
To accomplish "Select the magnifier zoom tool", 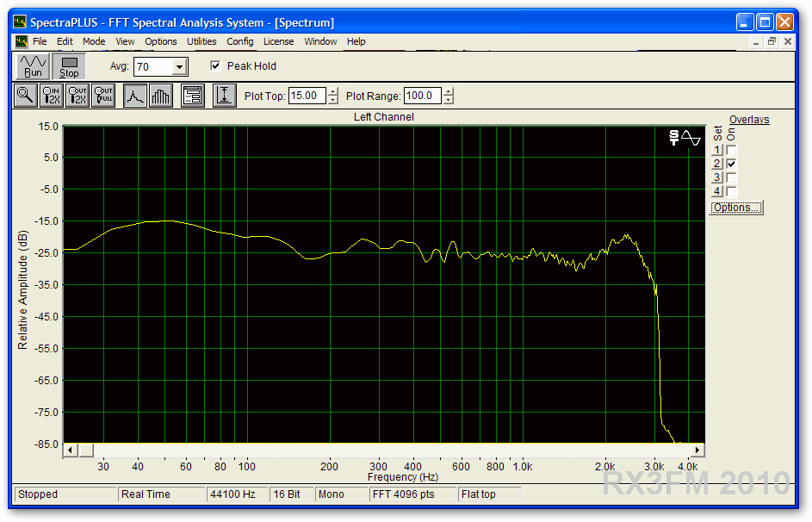I will [x=25, y=96].
